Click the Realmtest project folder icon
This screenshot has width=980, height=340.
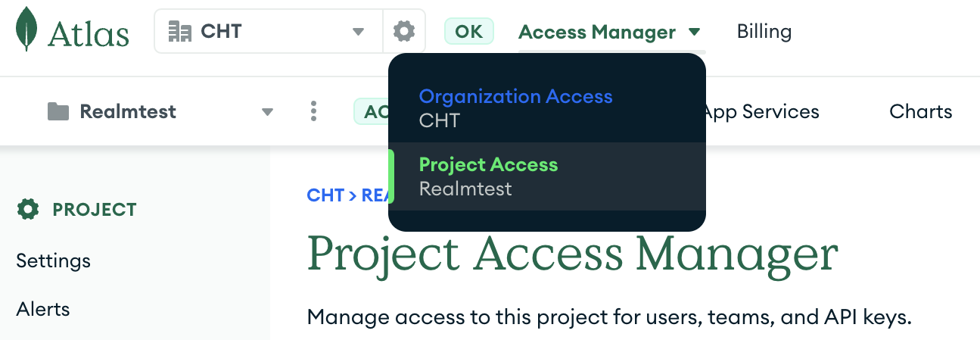[x=58, y=112]
